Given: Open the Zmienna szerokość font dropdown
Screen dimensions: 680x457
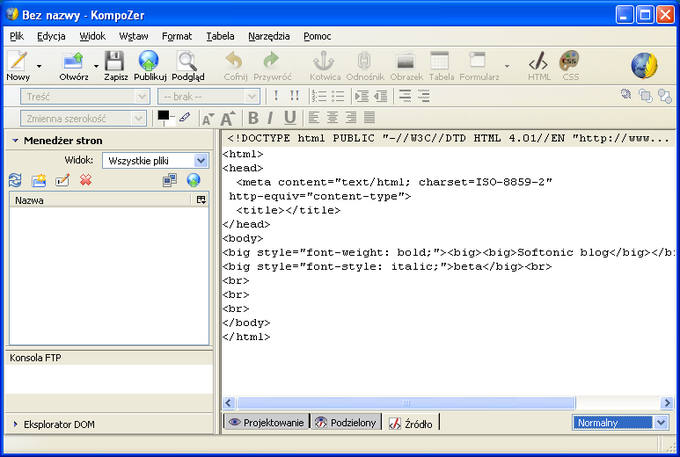Looking at the screenshot, I should pos(83,118).
